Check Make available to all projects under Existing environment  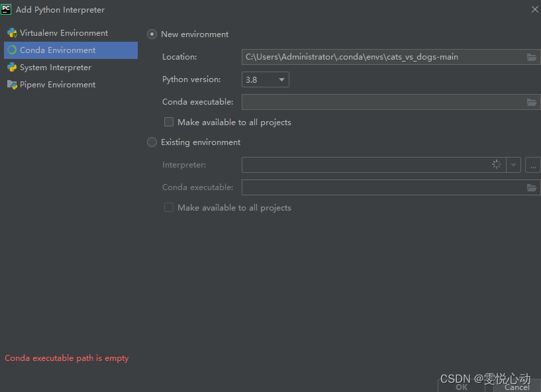click(x=169, y=207)
